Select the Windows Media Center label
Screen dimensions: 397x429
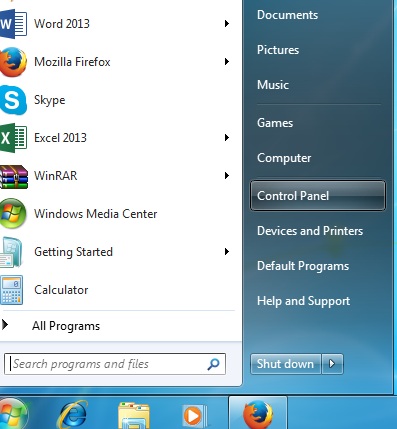tap(96, 214)
